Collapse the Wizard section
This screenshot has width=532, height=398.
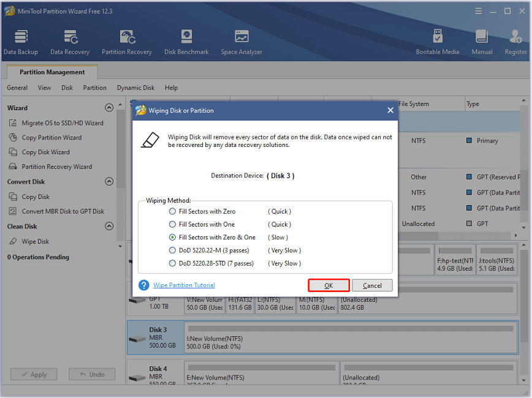coord(109,108)
